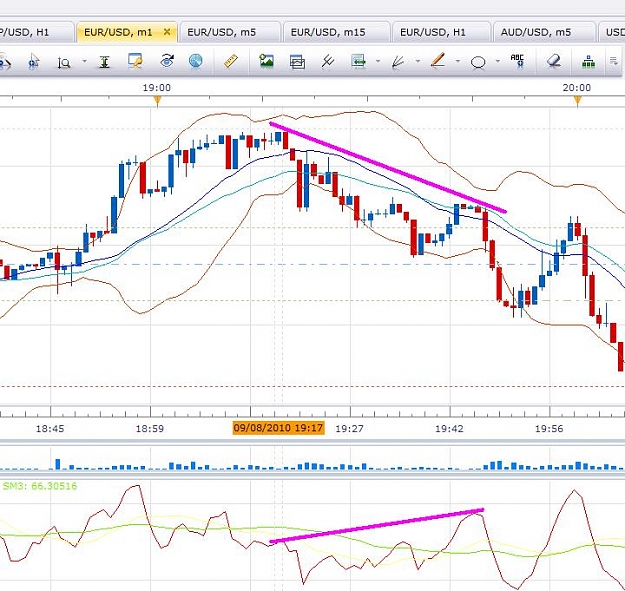Activate the zoom area tool

[x=64, y=63]
